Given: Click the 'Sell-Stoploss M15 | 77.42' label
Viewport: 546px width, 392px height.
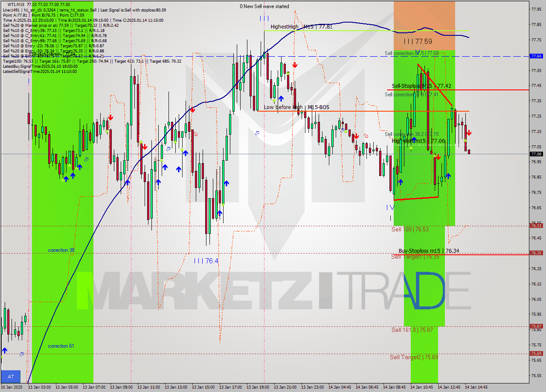Looking at the screenshot, I should pyautogui.click(x=421, y=86).
